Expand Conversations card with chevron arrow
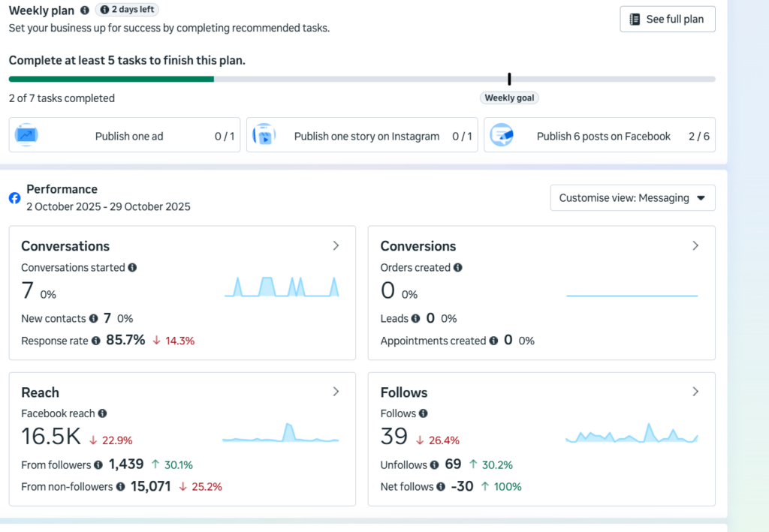This screenshot has height=532, width=769. [336, 245]
